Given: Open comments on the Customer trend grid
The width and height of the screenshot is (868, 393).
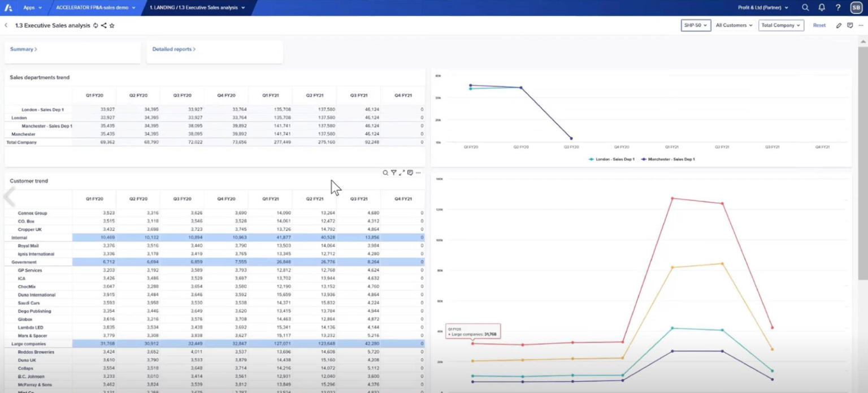Looking at the screenshot, I should 410,173.
